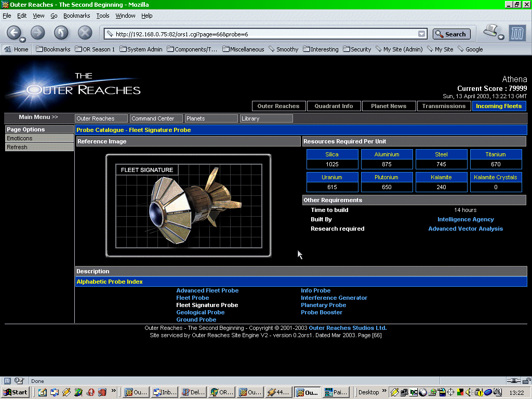Click the Windows Start button
Viewport: 532px width, 399px height.
click(x=16, y=392)
